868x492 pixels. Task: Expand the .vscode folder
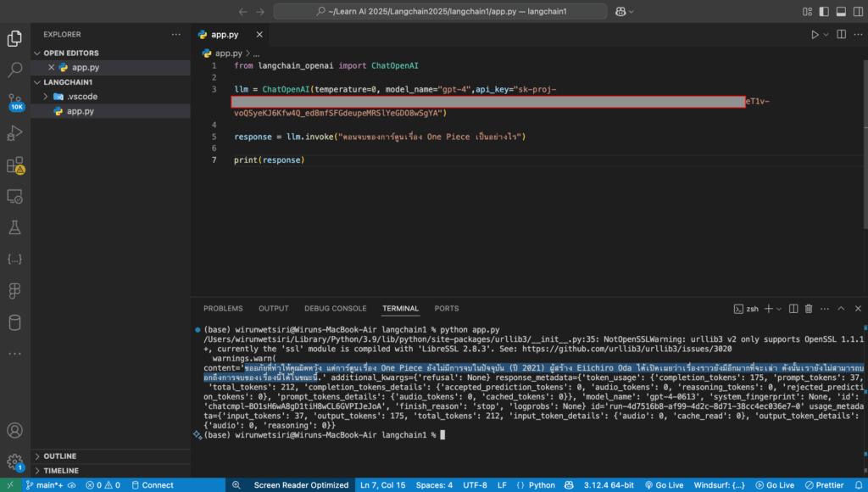click(81, 97)
